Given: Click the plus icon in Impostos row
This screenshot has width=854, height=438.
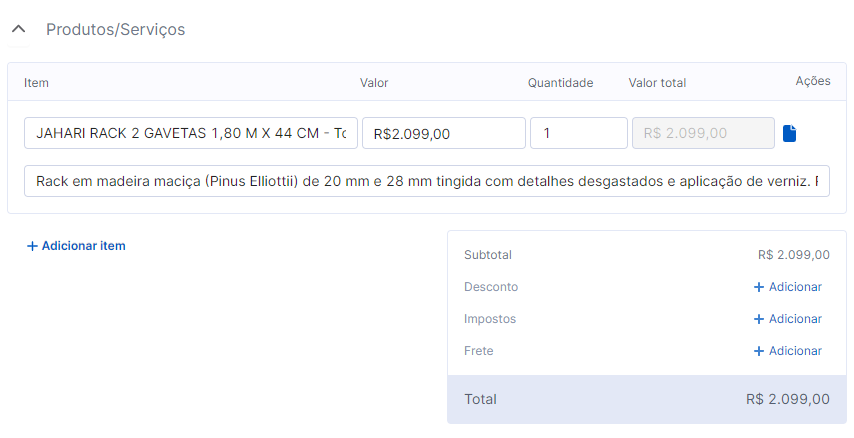Looking at the screenshot, I should coord(759,319).
